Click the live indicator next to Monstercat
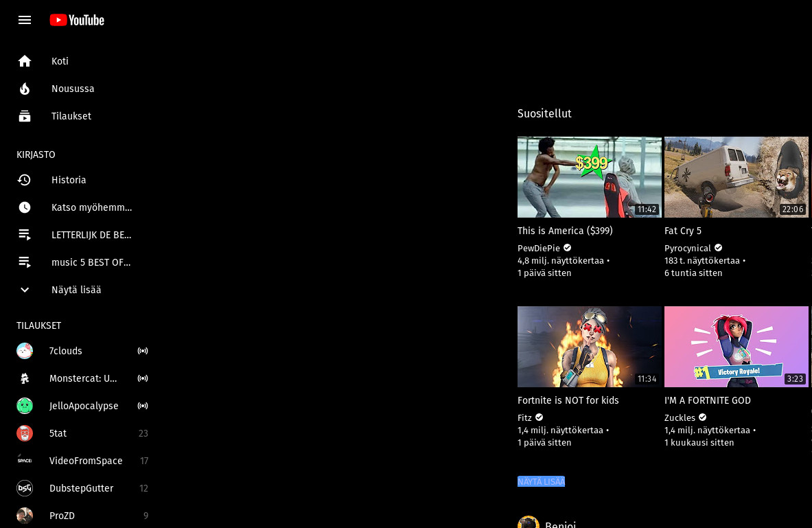 [x=142, y=378]
